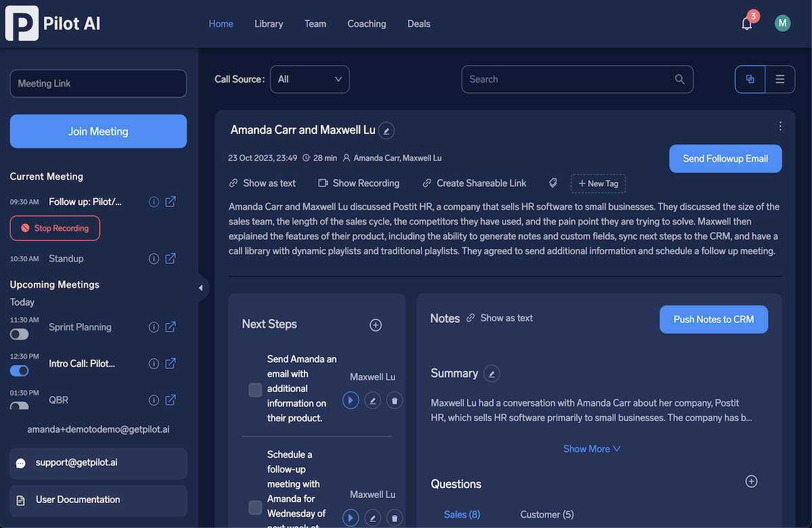The image size is (812, 528).
Task: Edit the Summary section
Action: coord(492,374)
